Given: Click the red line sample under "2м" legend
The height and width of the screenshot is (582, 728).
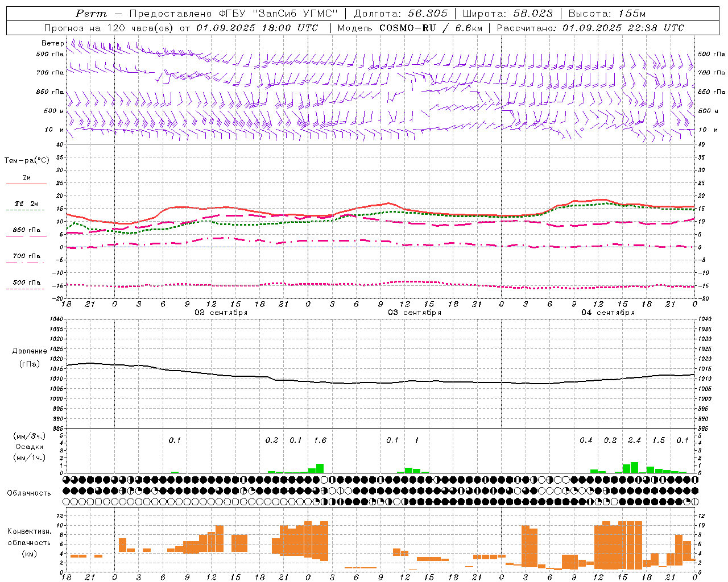Looking at the screenshot, I should pos(26,184).
